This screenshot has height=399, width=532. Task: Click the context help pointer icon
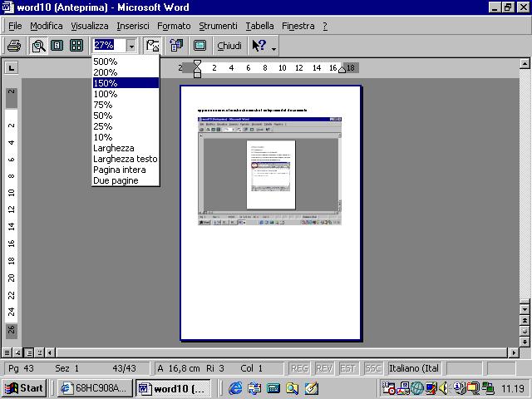[x=259, y=46]
